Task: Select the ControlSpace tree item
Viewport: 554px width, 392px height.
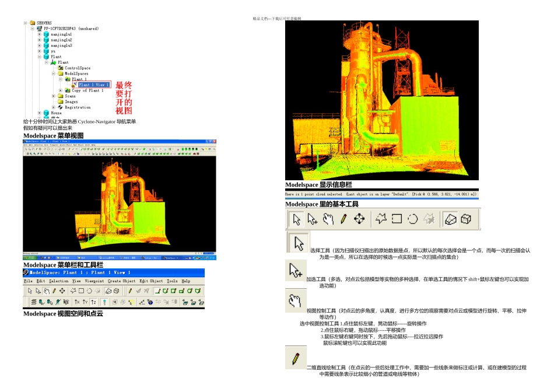Action: coord(78,68)
